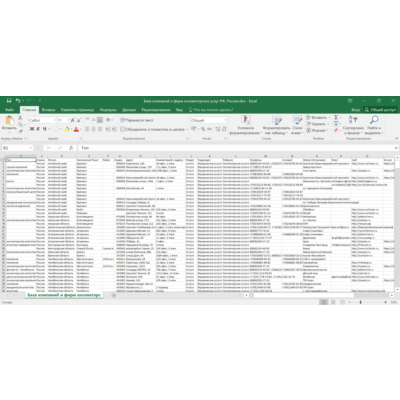Click the Paste (Вставить) clipboard icon
Image resolution: width=400 pixels, height=400 pixels.
[x=9, y=120]
